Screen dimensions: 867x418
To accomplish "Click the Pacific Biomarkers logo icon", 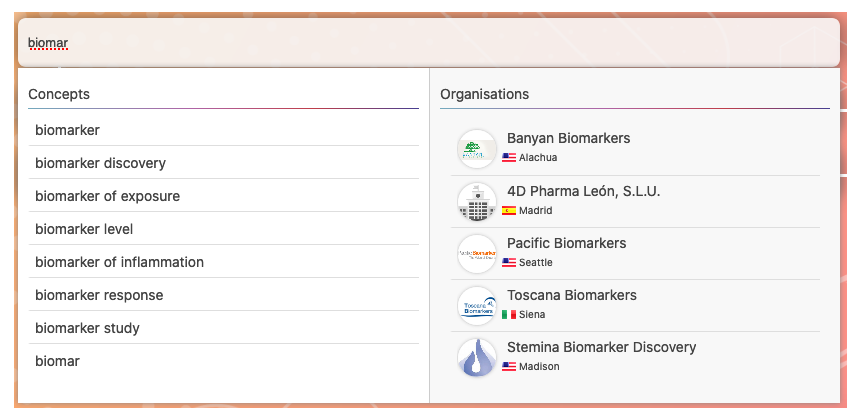I will (477, 254).
